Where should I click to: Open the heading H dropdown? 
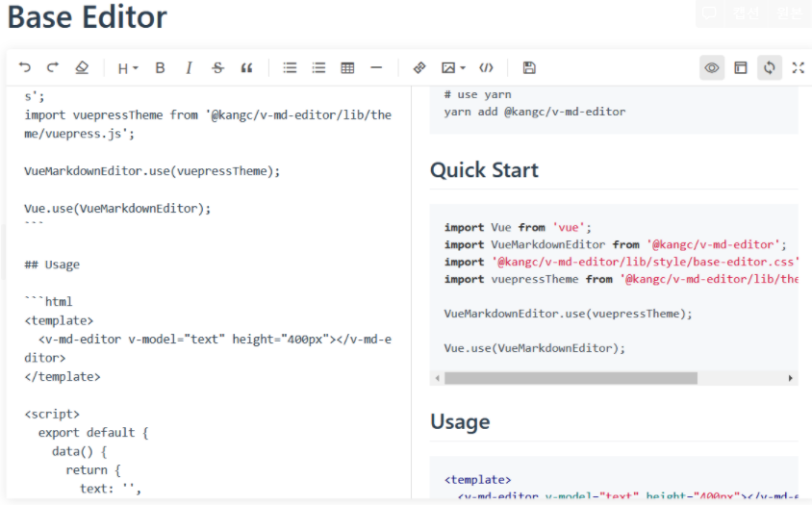point(127,68)
